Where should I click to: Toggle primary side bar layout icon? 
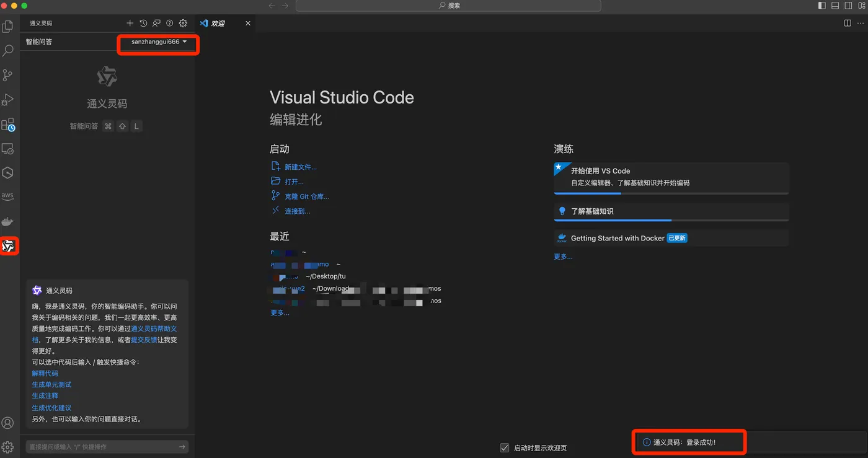(x=822, y=6)
